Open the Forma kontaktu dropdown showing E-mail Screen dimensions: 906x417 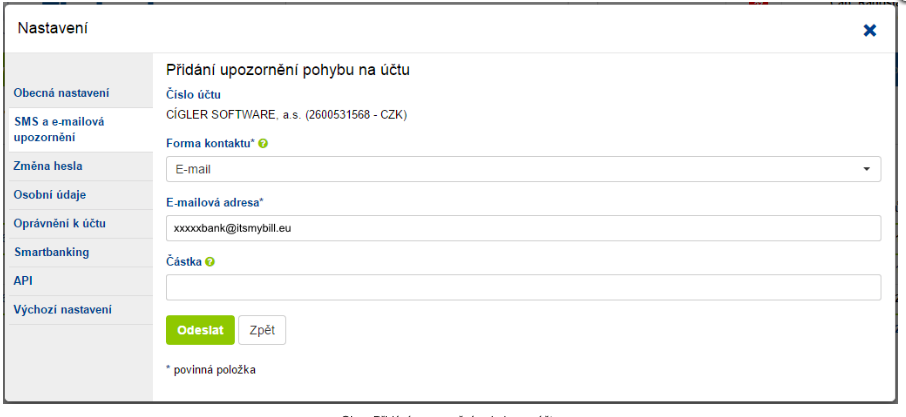[x=523, y=169]
